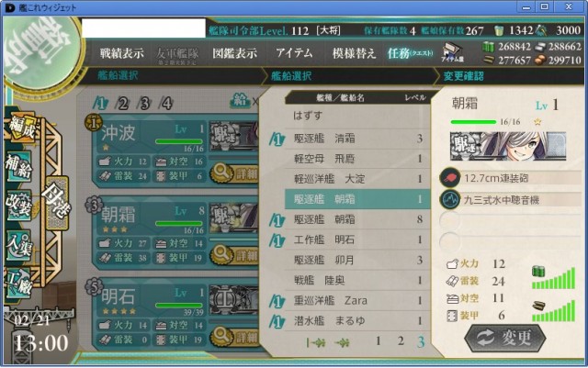Jump to first page of ship list
Image resolution: width=588 pixels, height=368 pixels.
(315, 342)
